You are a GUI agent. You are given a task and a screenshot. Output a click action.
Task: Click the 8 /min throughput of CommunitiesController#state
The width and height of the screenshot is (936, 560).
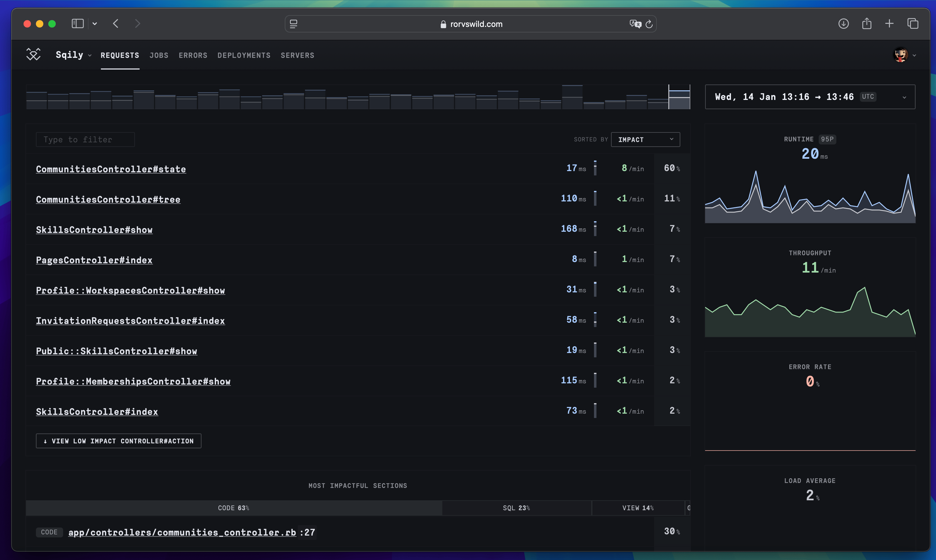point(633,168)
